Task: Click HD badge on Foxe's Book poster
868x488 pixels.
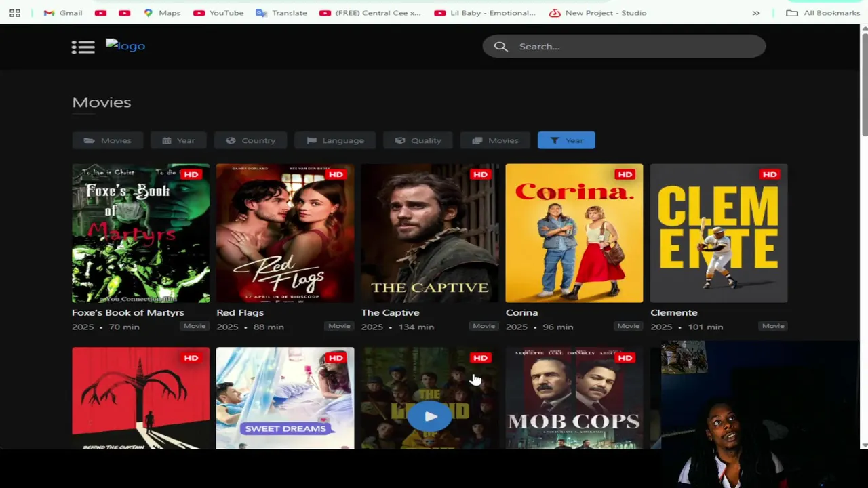Action: click(x=191, y=174)
